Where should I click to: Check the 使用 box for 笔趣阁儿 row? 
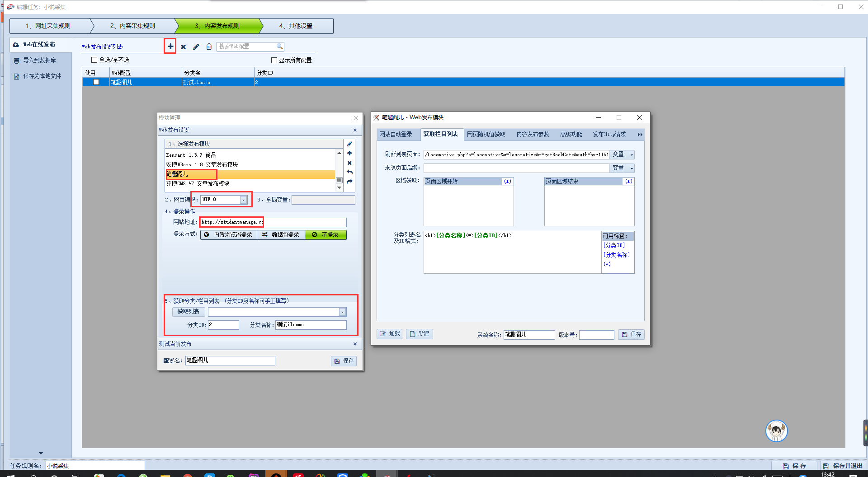[x=96, y=82]
